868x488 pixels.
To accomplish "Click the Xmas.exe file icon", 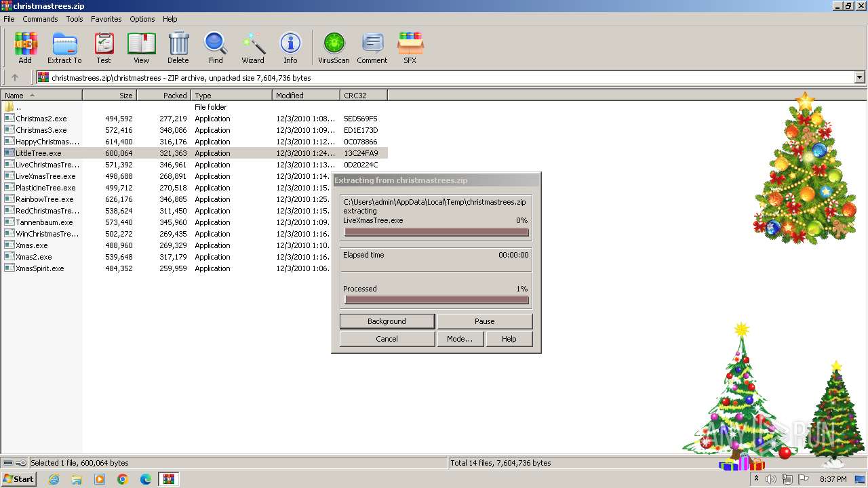I will click(x=9, y=245).
